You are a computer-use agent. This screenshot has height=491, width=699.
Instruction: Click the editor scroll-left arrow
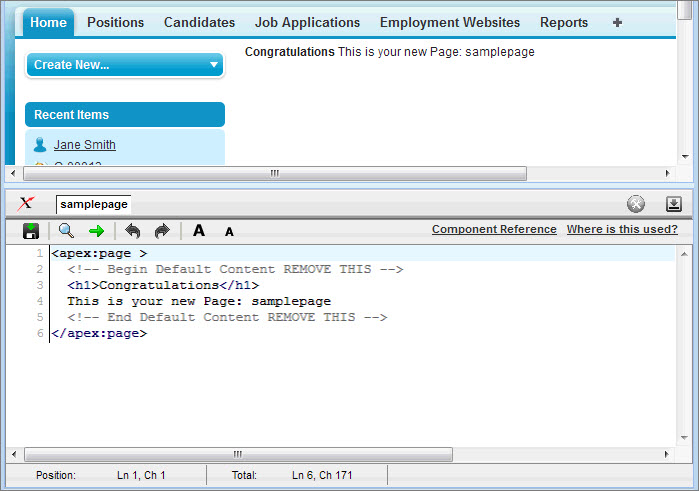point(14,454)
